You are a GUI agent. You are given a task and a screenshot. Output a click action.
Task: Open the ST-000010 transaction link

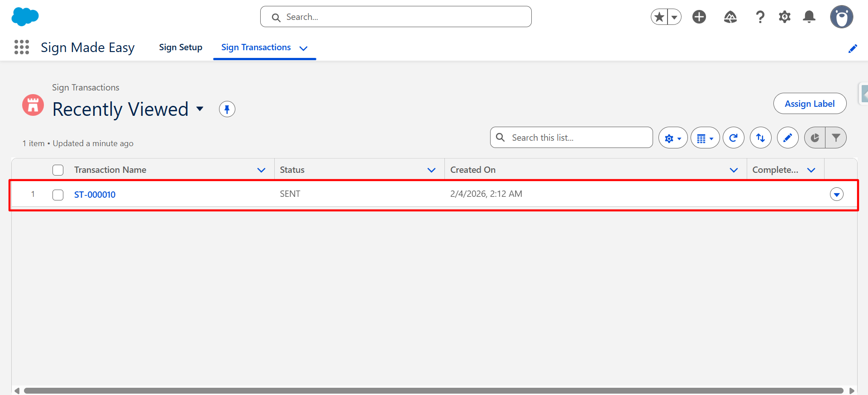[95, 195]
